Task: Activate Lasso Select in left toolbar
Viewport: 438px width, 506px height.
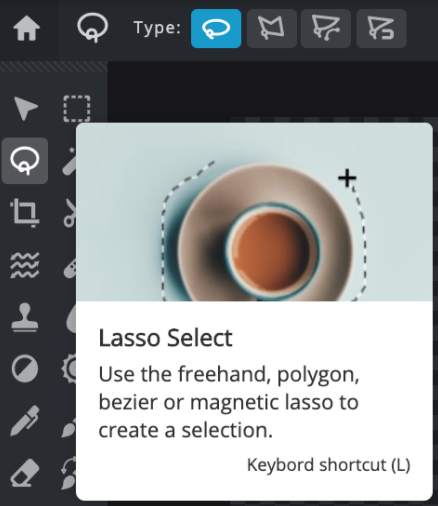Action: (25, 161)
